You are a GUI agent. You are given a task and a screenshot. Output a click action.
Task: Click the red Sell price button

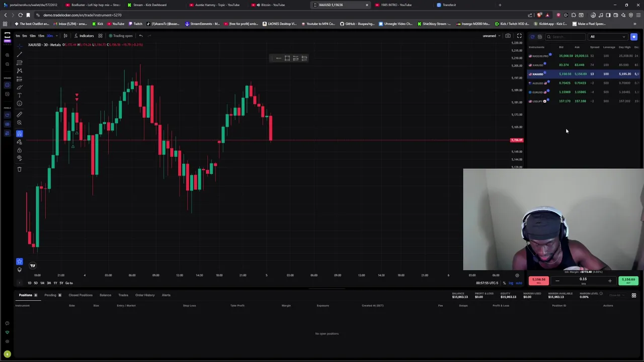coord(539,281)
